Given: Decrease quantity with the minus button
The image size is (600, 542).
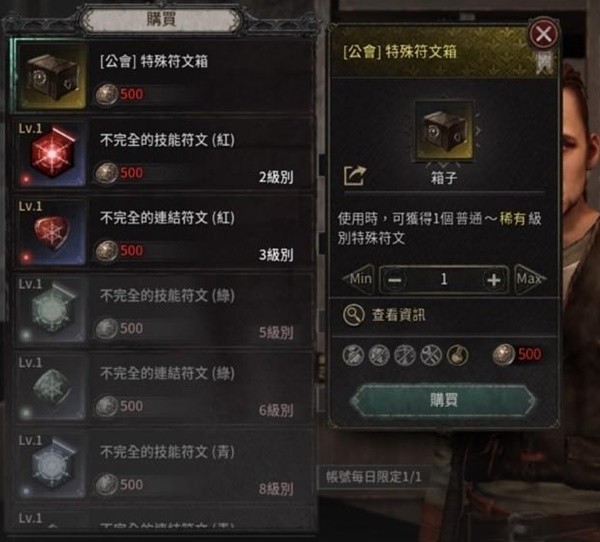Looking at the screenshot, I should [x=395, y=279].
